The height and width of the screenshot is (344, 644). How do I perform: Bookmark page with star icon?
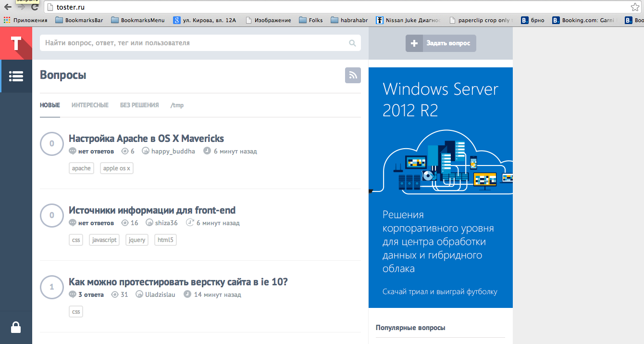635,7
